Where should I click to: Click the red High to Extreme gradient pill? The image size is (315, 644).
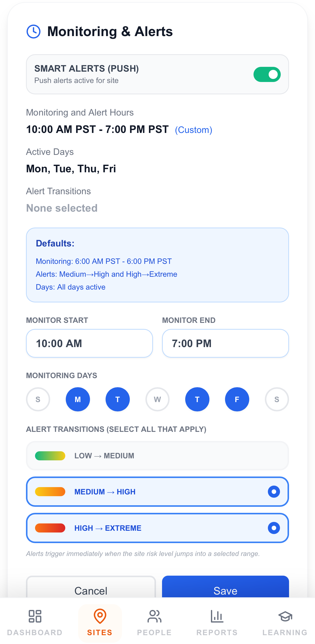pyautogui.click(x=50, y=528)
